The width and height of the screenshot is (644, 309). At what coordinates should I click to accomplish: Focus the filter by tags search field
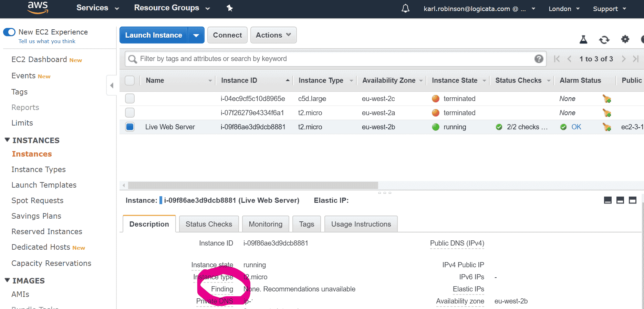pyautogui.click(x=336, y=59)
